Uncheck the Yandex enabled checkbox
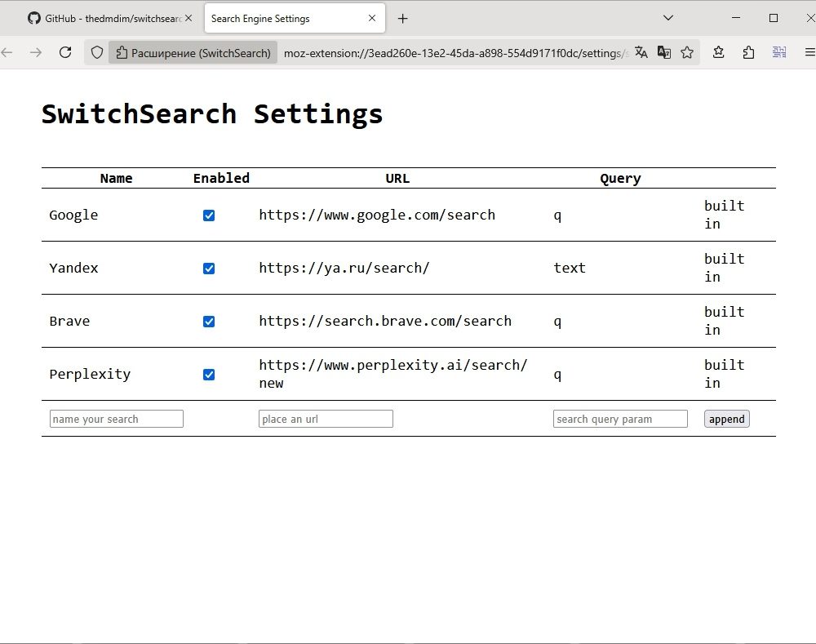The width and height of the screenshot is (816, 644). tap(209, 269)
